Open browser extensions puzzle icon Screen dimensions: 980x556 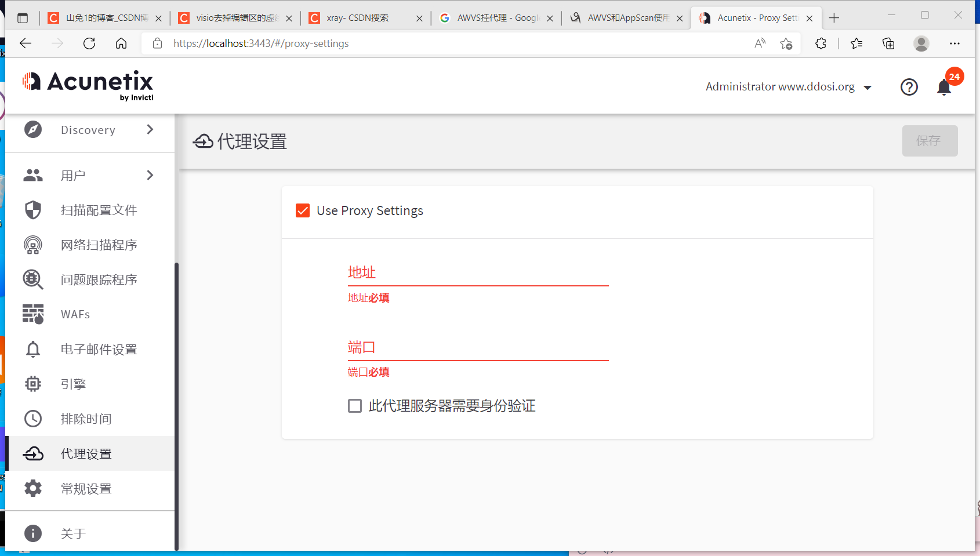(x=821, y=43)
